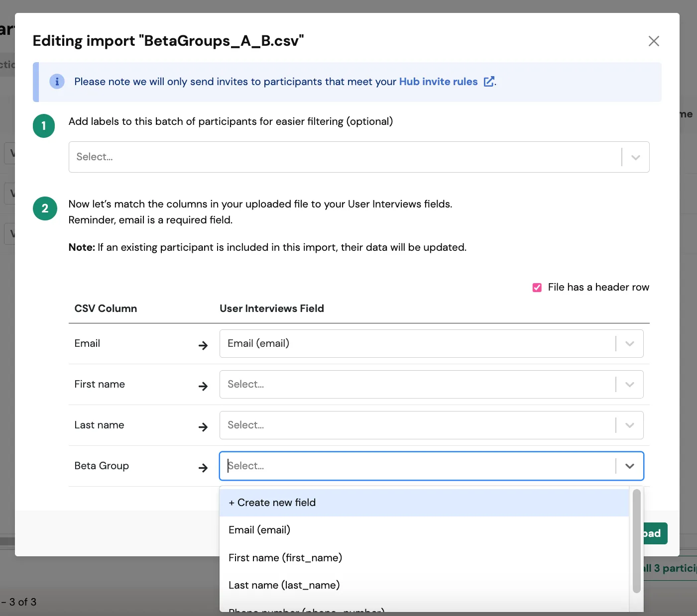Viewport: 697px width, 616px height.
Task: Click the Beta Group column label
Action: click(102, 466)
